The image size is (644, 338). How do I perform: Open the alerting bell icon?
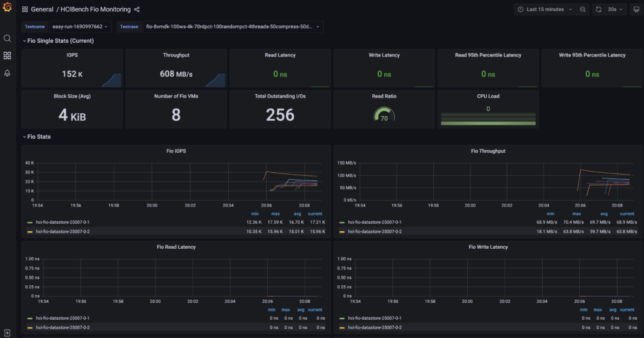click(x=7, y=73)
